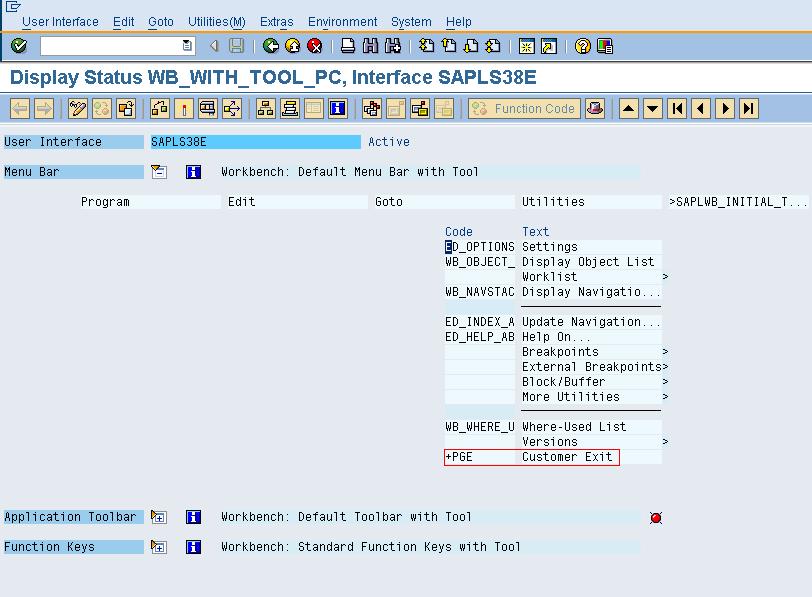Screen dimensions: 812x597
Task: Click the info icon beside Function Keys
Action: 193,547
